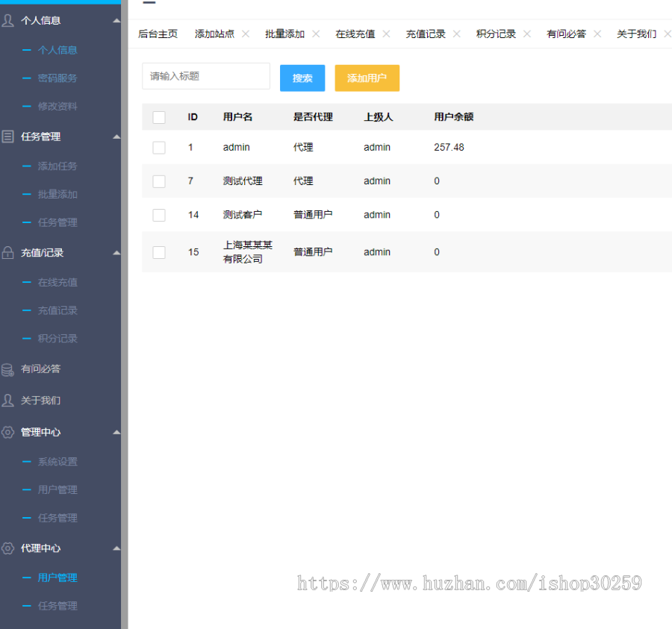Image resolution: width=672 pixels, height=629 pixels.
Task: Open 用户管理 under 管理中心
Action: point(57,489)
